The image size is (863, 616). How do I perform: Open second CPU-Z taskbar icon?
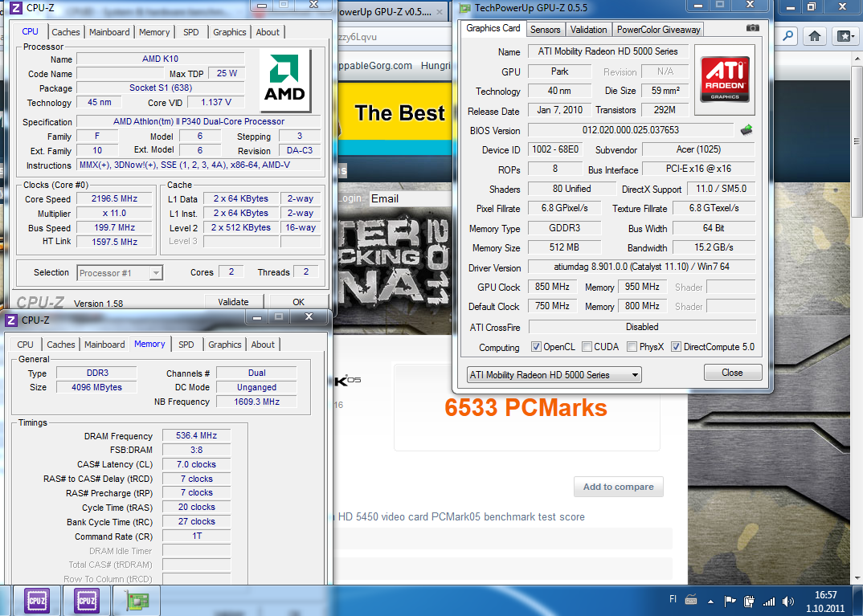click(x=87, y=600)
